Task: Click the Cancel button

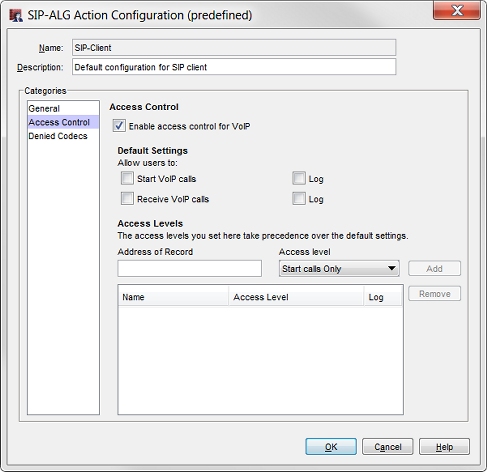Action: [388, 447]
